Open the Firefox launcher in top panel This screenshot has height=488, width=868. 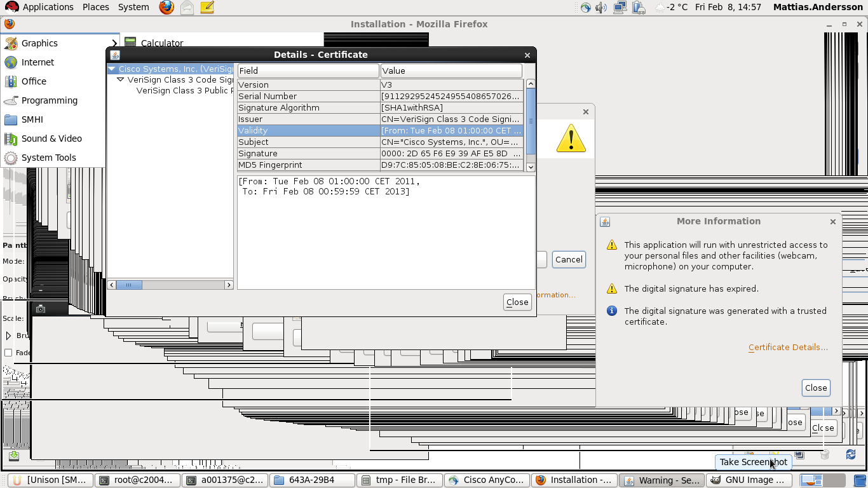(166, 8)
